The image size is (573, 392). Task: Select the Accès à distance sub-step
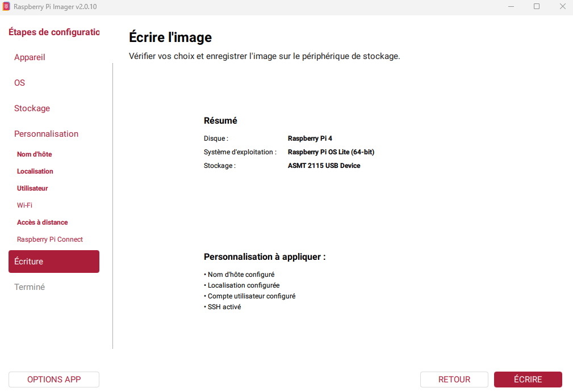click(x=42, y=222)
